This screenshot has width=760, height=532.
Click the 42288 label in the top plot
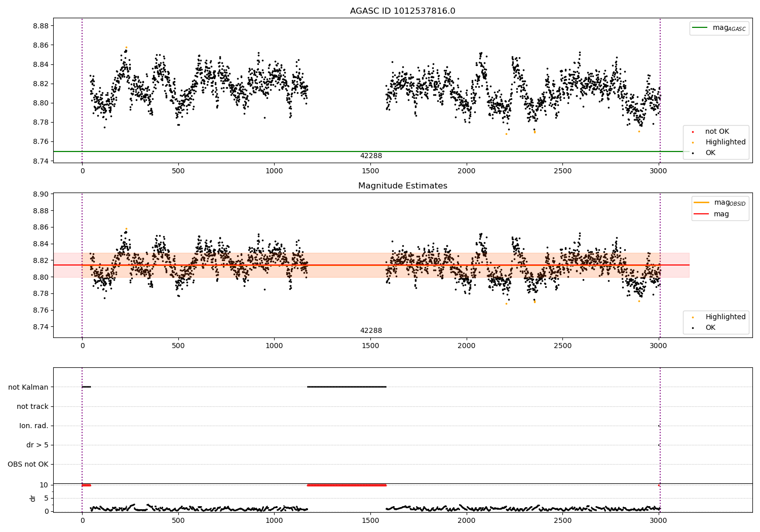371,156
